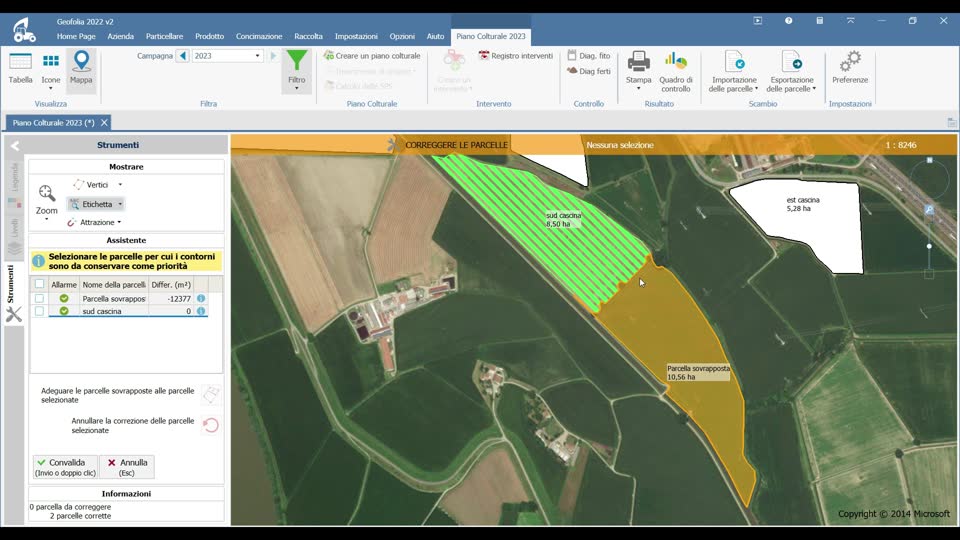
Task: Open Quadro di controllo chart
Action: (x=676, y=72)
